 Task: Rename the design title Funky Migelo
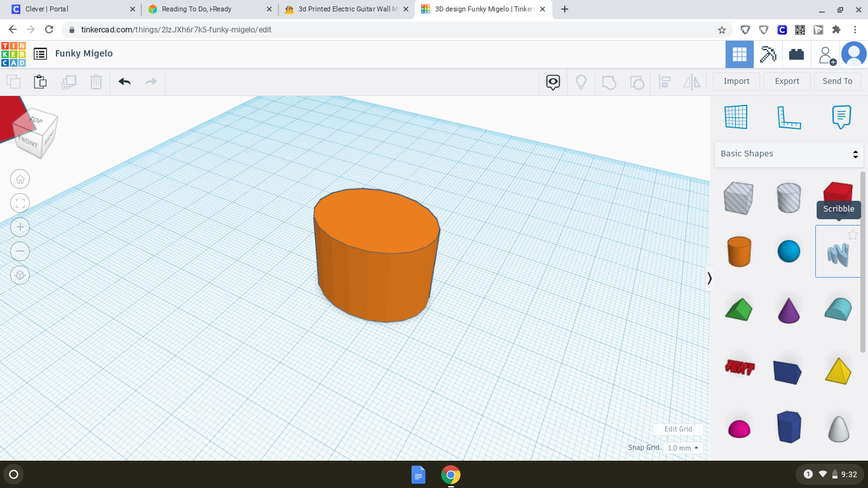coord(84,53)
